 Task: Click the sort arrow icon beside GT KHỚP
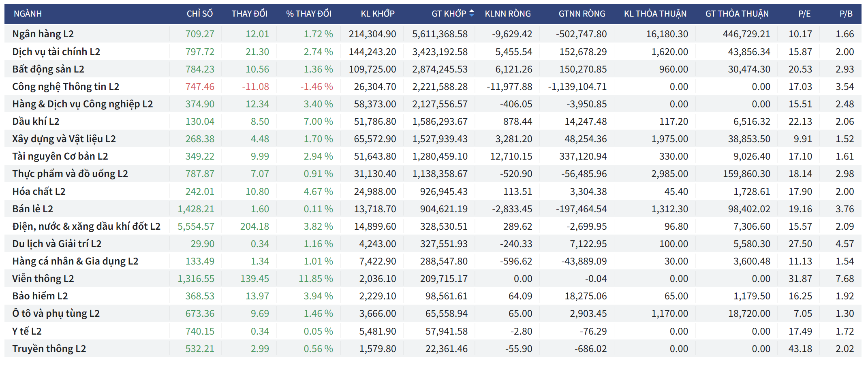pos(471,13)
